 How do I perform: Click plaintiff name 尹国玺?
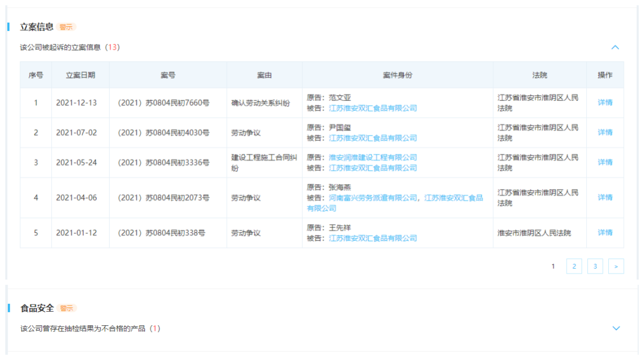click(x=340, y=128)
